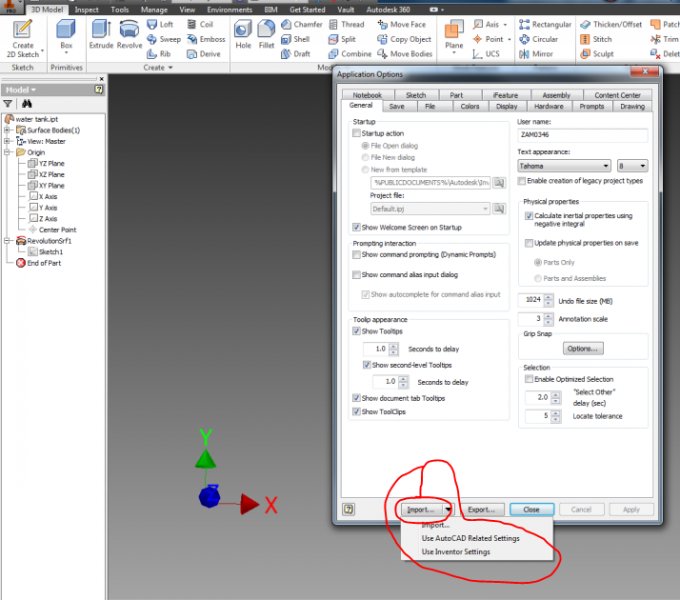Toggle Show second-level Tooltips
This screenshot has height=600, width=680.
point(366,365)
